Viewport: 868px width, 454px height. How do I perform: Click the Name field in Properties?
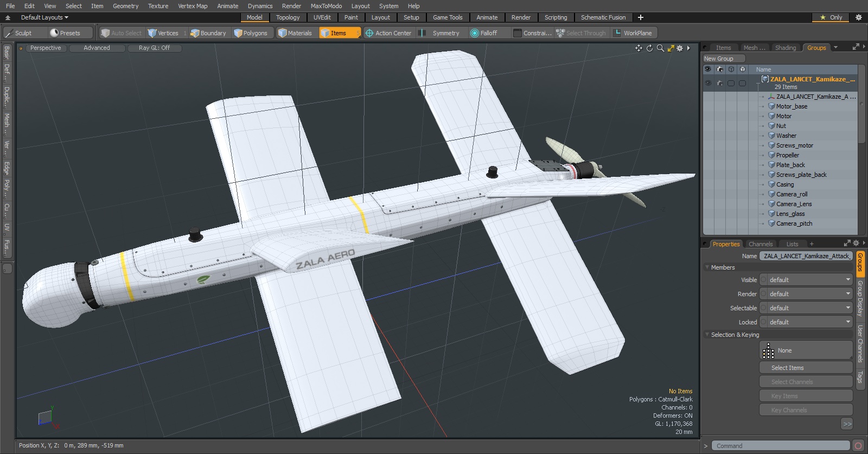pos(806,256)
